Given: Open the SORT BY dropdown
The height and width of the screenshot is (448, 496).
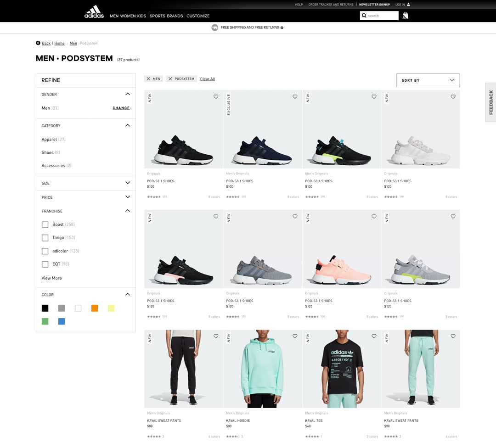Looking at the screenshot, I should (x=428, y=80).
